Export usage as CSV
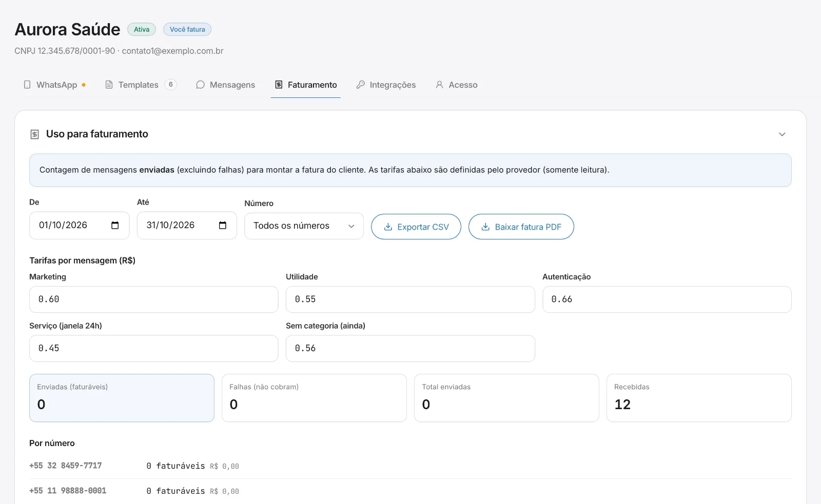Viewport: 821px width, 504px height. click(x=416, y=227)
